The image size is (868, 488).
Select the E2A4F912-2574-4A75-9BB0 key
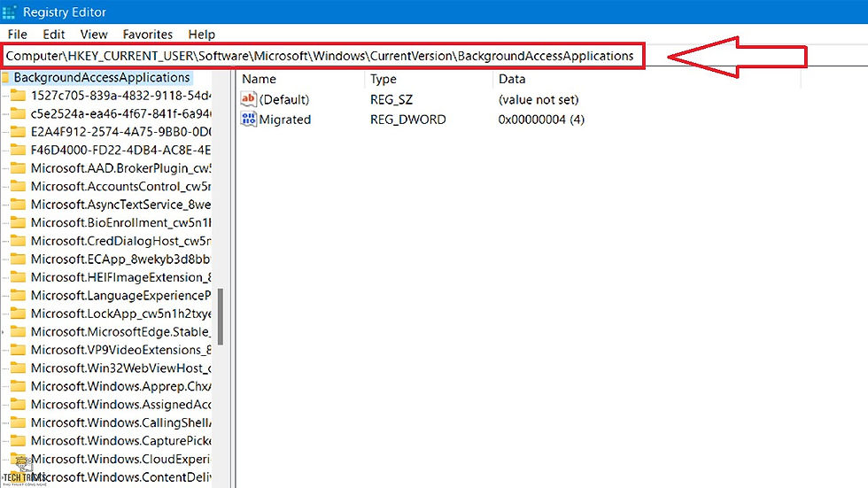click(120, 132)
